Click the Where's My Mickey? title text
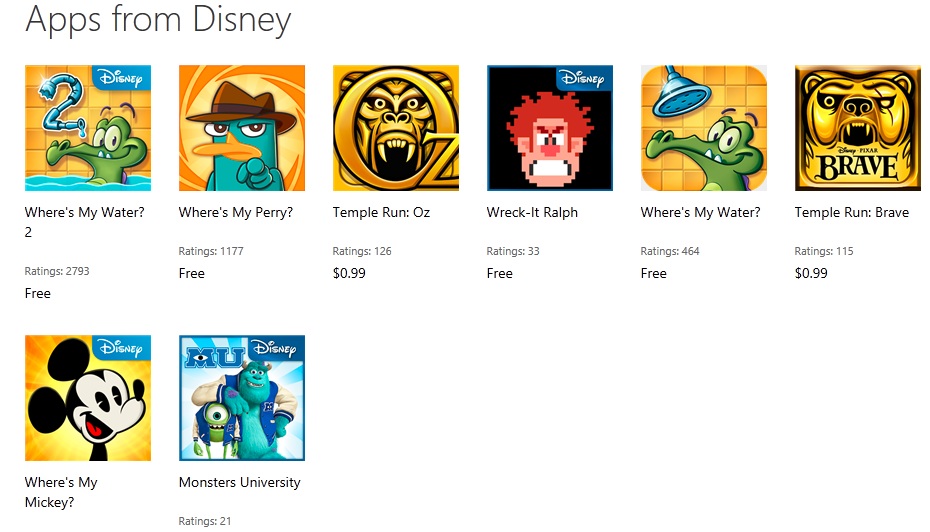Screen dimensions: 930x532 point(61,492)
